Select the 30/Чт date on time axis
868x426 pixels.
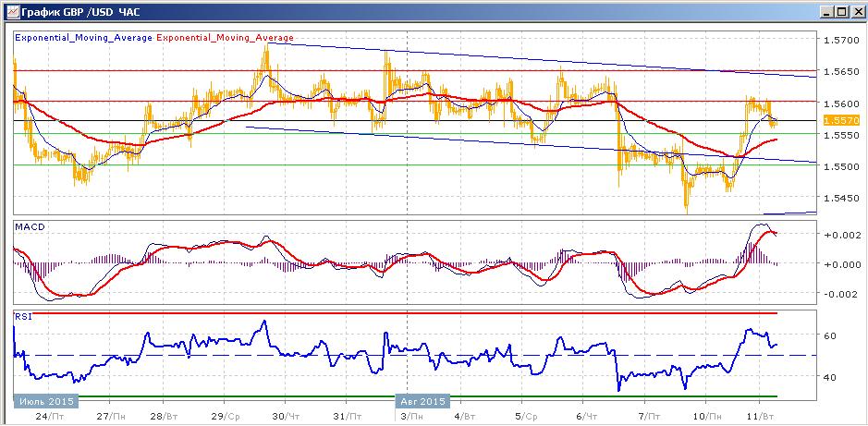coord(286,416)
